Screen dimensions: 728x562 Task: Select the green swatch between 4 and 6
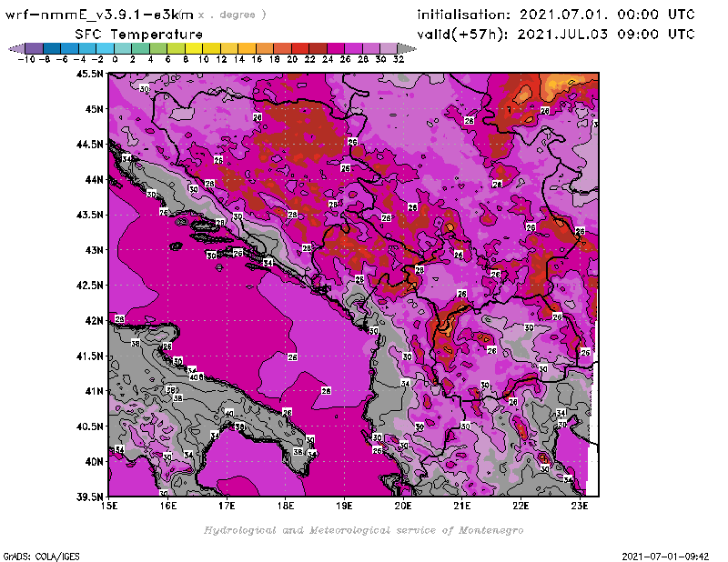coord(158,48)
